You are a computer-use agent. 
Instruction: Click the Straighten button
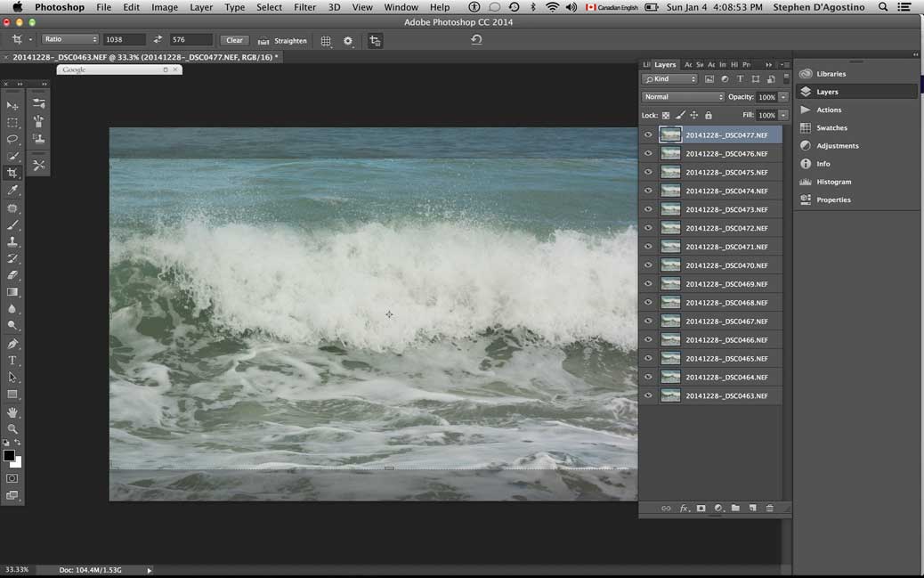(283, 41)
